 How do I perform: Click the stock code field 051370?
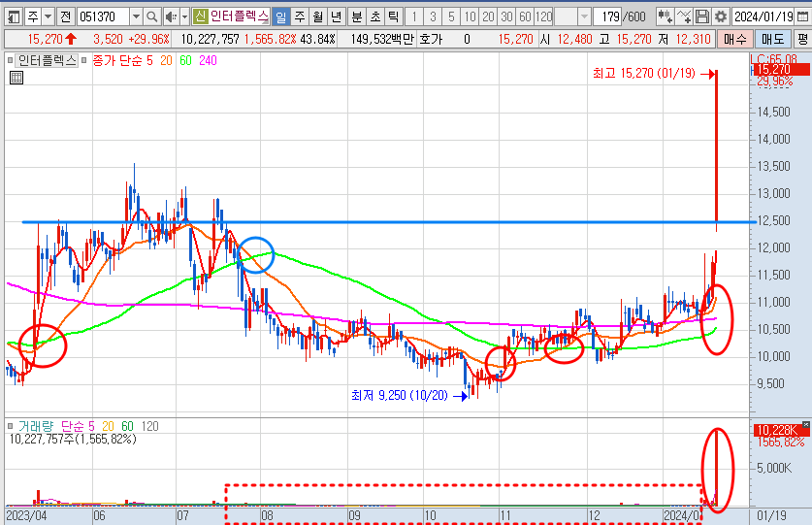click(103, 17)
